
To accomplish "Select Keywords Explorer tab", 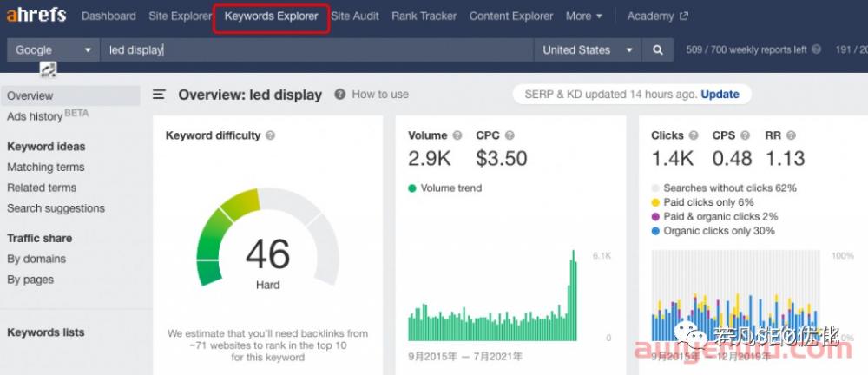I will (x=271, y=16).
